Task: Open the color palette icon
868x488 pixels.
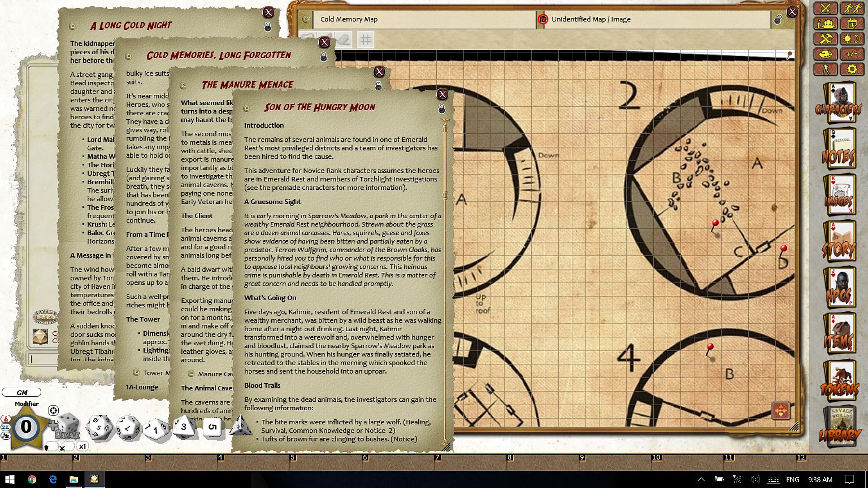Action: pyautogui.click(x=826, y=54)
